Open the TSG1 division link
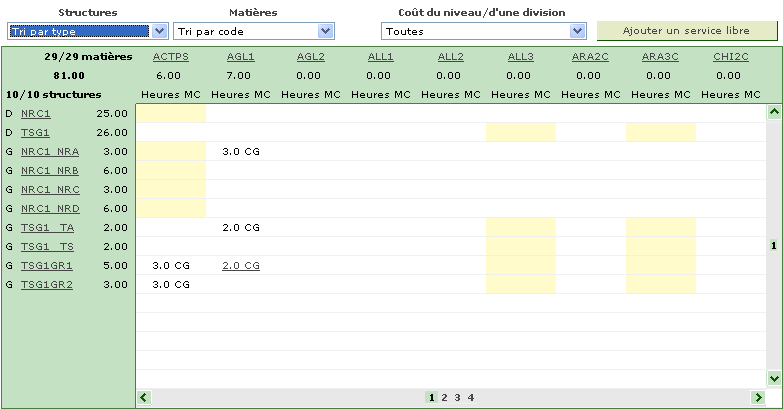 click(x=35, y=132)
